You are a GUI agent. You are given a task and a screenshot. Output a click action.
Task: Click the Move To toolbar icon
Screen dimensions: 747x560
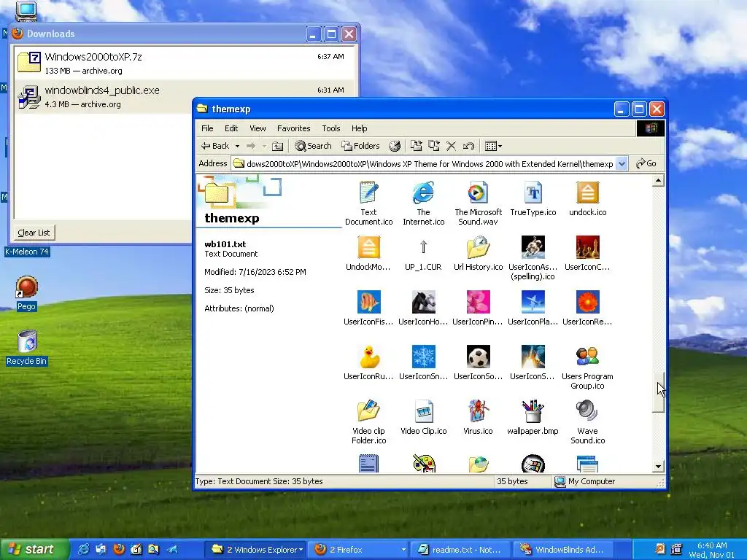pos(417,146)
